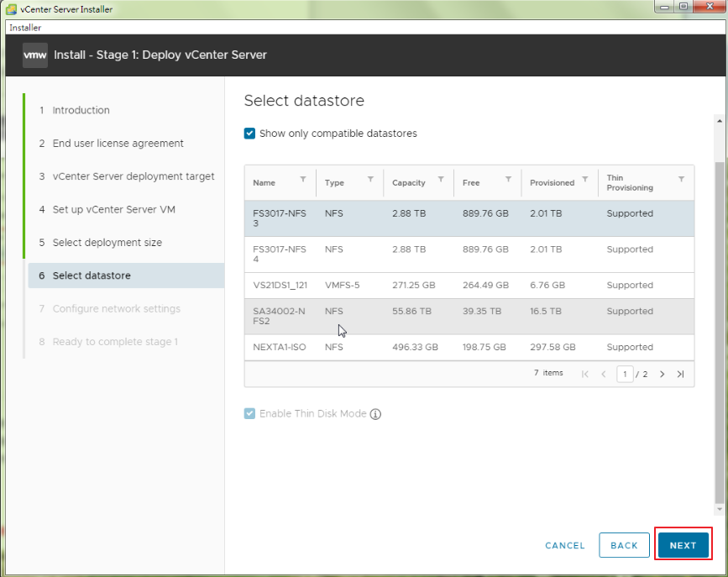This screenshot has width=728, height=577.
Task: Maximize the vCenter Server Installer window
Action: click(x=683, y=7)
